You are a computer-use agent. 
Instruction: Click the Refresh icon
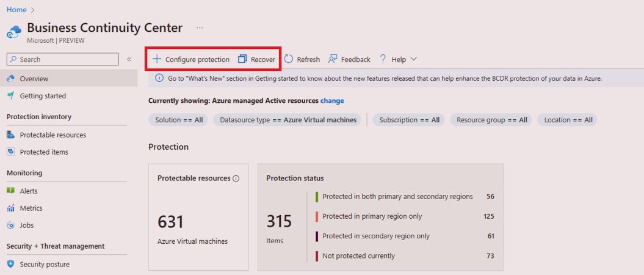click(x=289, y=59)
